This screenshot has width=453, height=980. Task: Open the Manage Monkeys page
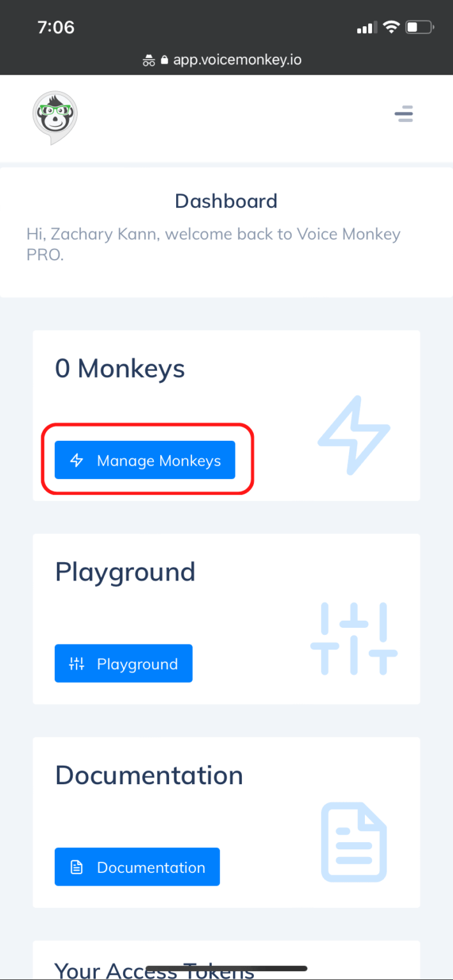(145, 460)
